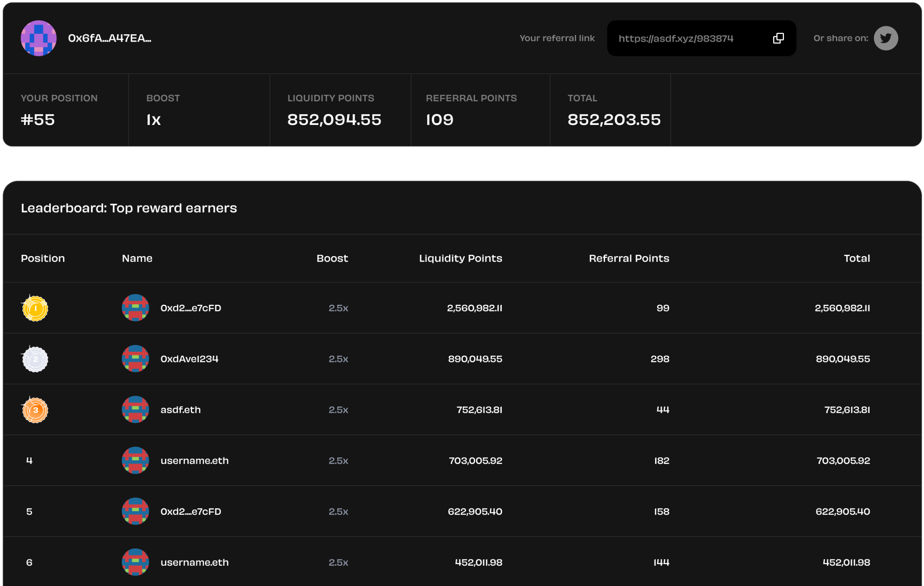Viewport: 924px width, 586px height.
Task: Click the purple pixel profile avatar
Action: pos(38,38)
